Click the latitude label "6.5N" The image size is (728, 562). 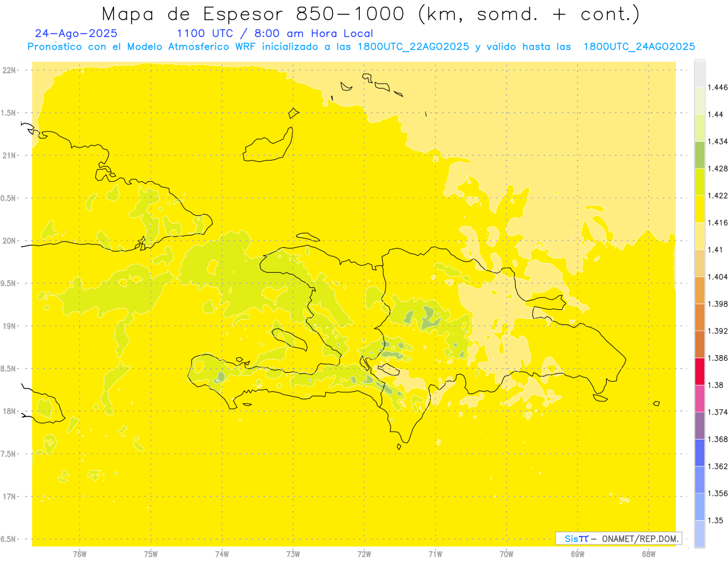click(x=8, y=540)
